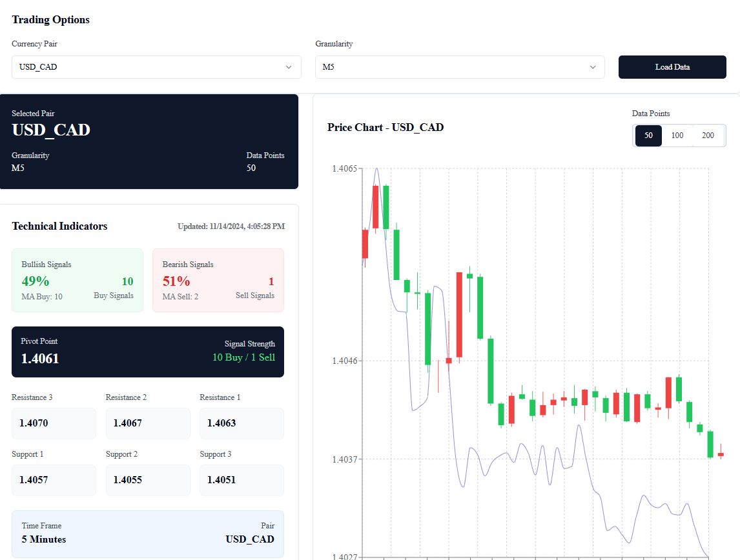Choose 200 data points option

pos(708,135)
